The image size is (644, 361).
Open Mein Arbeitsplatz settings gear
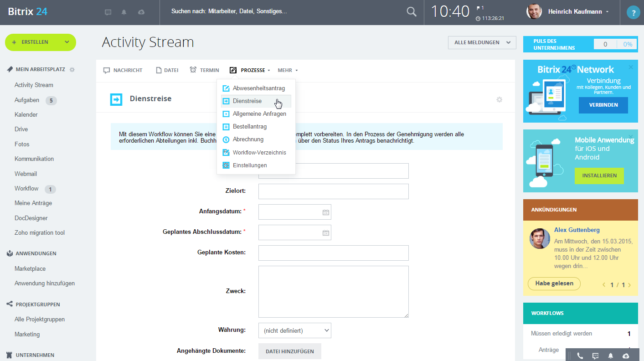pyautogui.click(x=72, y=69)
